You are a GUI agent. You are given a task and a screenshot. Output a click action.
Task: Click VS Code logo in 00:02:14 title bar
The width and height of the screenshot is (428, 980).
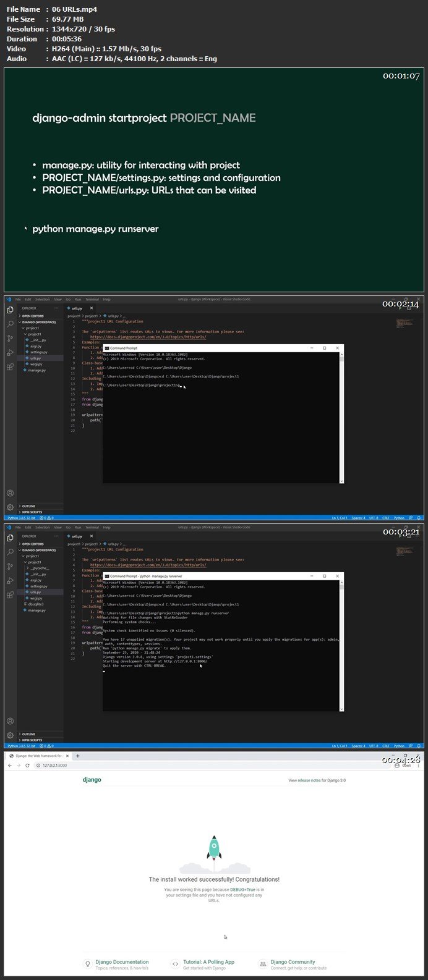click(9, 300)
